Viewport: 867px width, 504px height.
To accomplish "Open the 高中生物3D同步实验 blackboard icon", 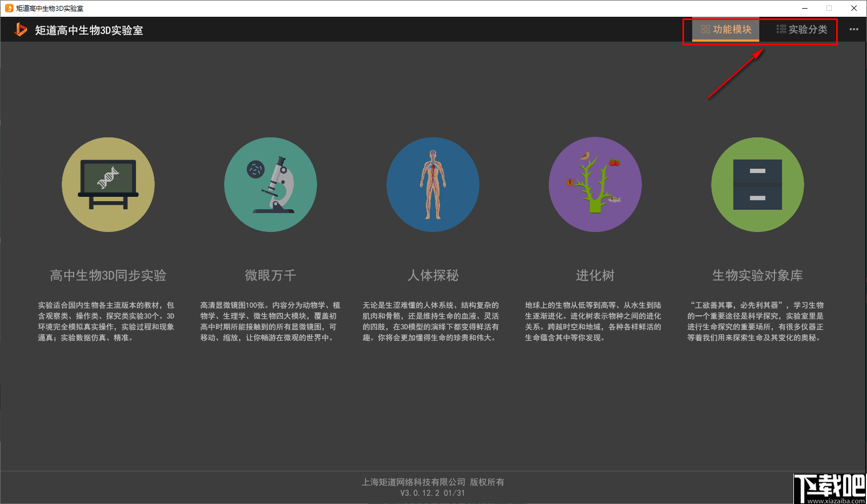I will (108, 184).
